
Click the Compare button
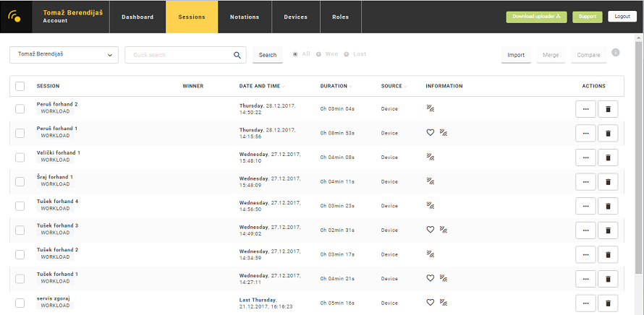click(x=588, y=55)
